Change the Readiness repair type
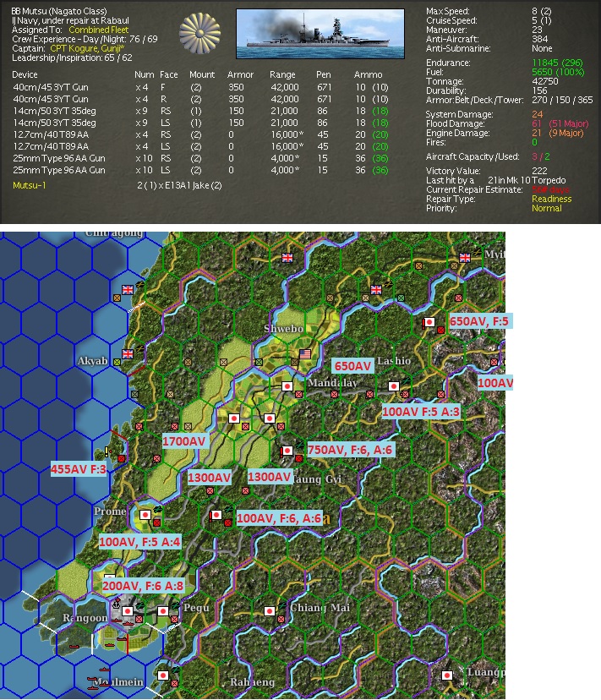The width and height of the screenshot is (601, 700). (x=551, y=200)
